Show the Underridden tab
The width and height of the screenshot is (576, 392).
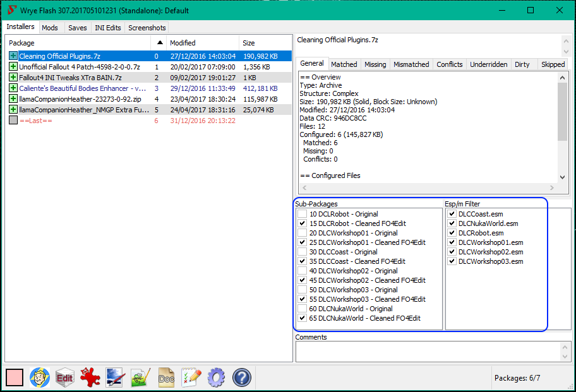[489, 64]
